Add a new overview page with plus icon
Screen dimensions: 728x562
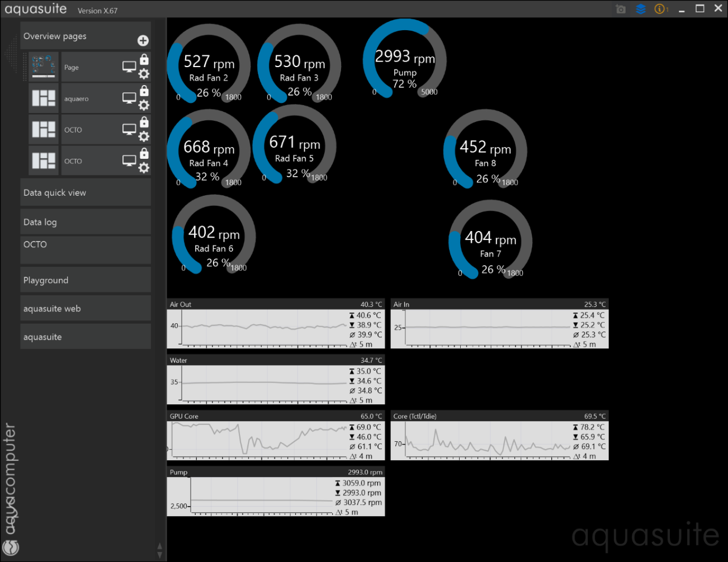[x=143, y=40]
